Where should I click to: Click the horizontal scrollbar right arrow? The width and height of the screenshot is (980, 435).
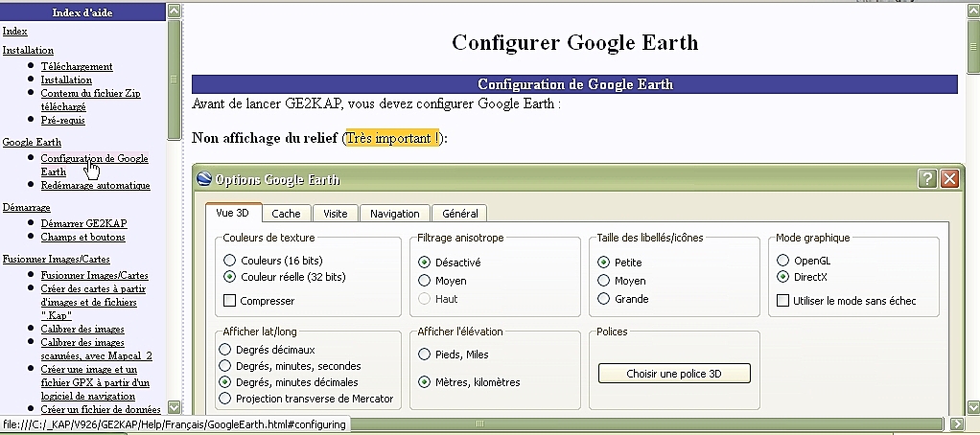click(x=957, y=424)
